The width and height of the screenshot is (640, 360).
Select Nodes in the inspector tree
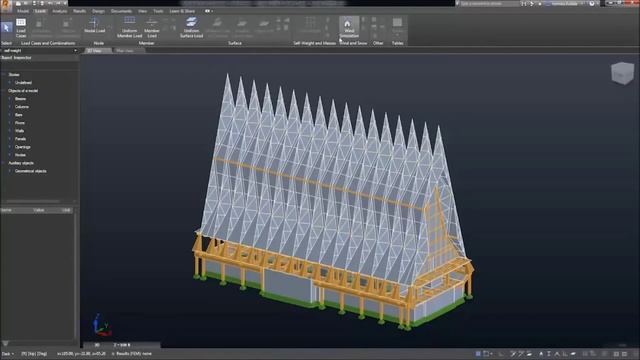coord(20,155)
